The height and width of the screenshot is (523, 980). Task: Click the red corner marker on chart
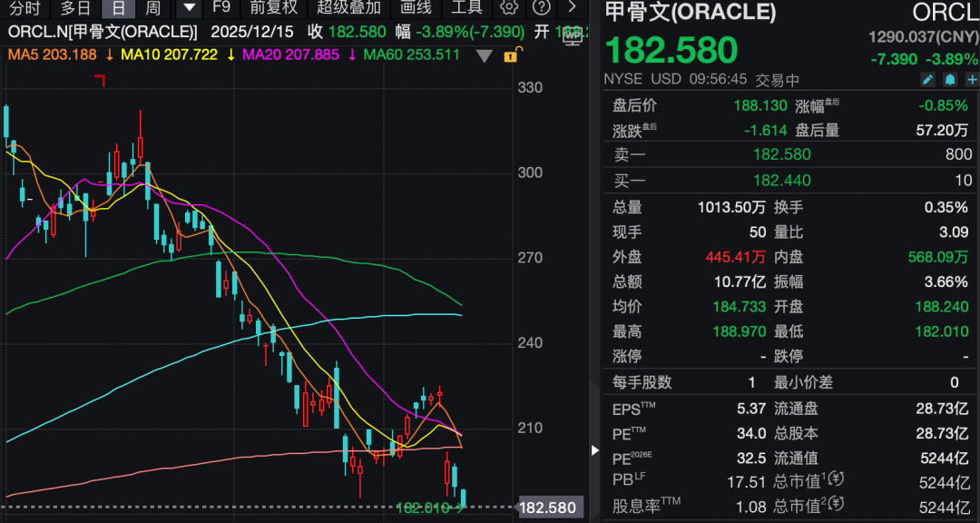[x=100, y=80]
